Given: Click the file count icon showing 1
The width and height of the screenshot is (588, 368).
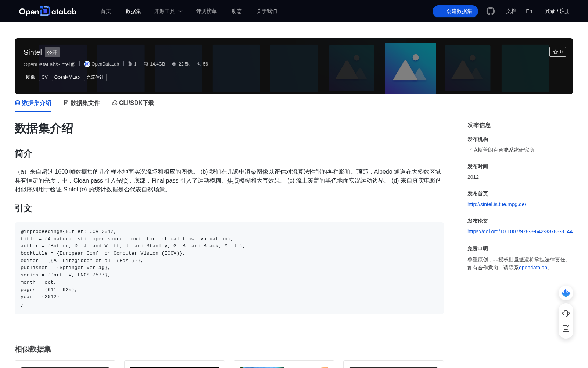Looking at the screenshot, I should tap(129, 64).
